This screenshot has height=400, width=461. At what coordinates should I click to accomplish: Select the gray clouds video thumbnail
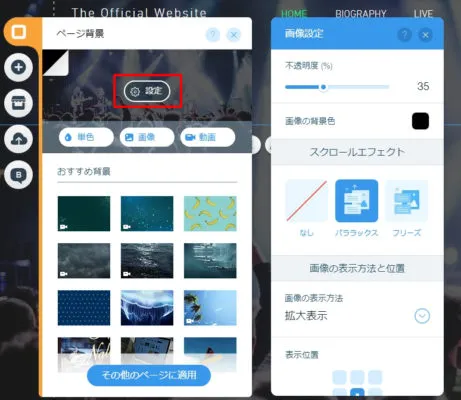[84, 260]
